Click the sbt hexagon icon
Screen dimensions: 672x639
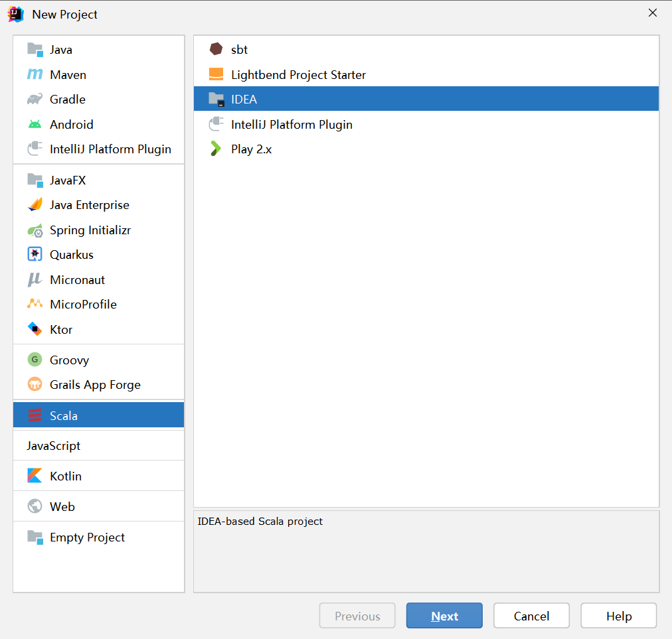tap(216, 49)
